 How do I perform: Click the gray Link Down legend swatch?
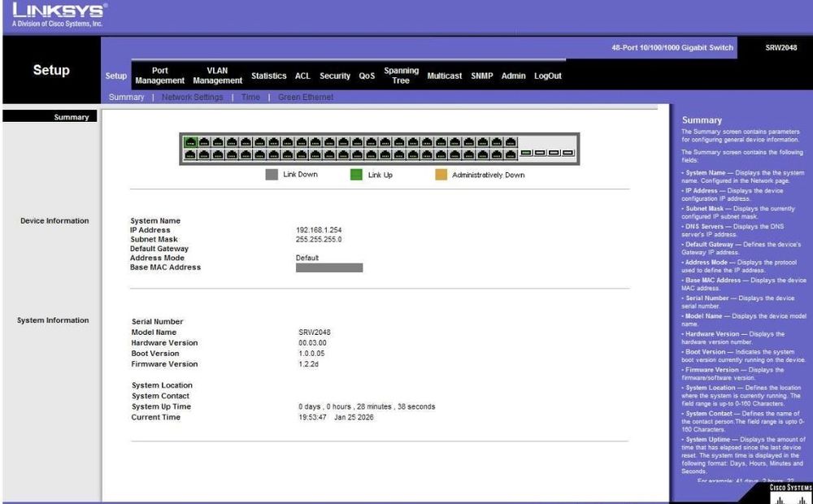tap(272, 175)
